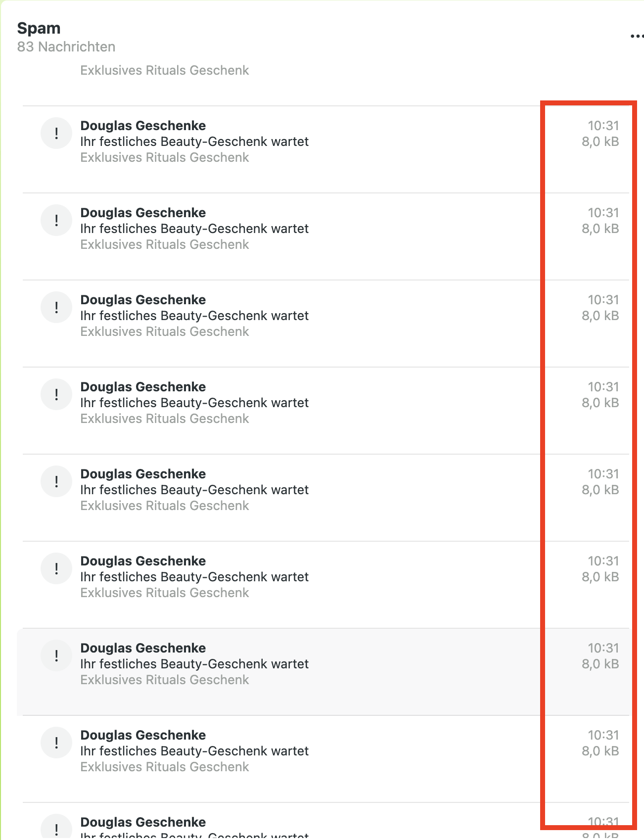The image size is (644, 840).
Task: Click the spam icon on the sixth full message
Action: click(56, 568)
